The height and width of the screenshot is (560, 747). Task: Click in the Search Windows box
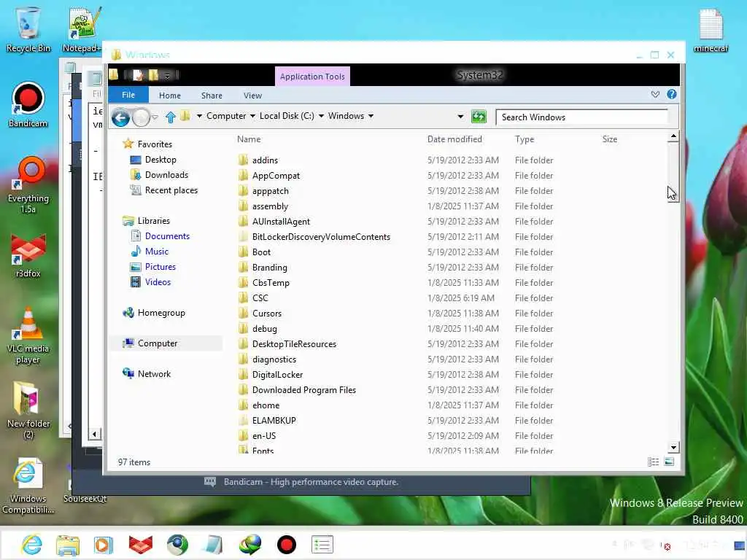click(x=581, y=117)
